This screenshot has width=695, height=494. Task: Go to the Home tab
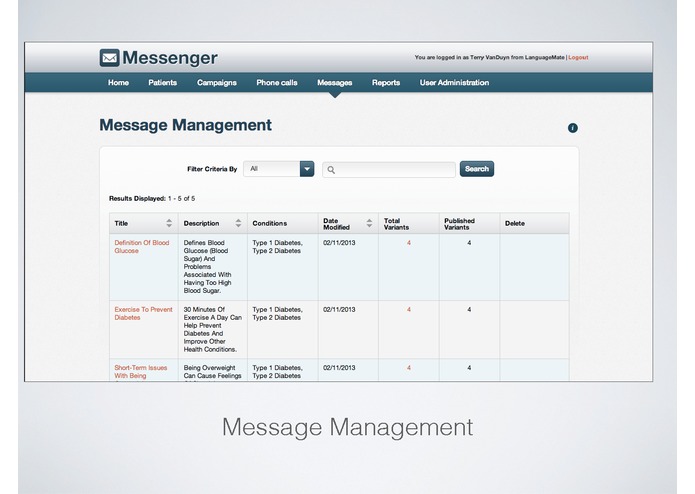click(x=118, y=83)
